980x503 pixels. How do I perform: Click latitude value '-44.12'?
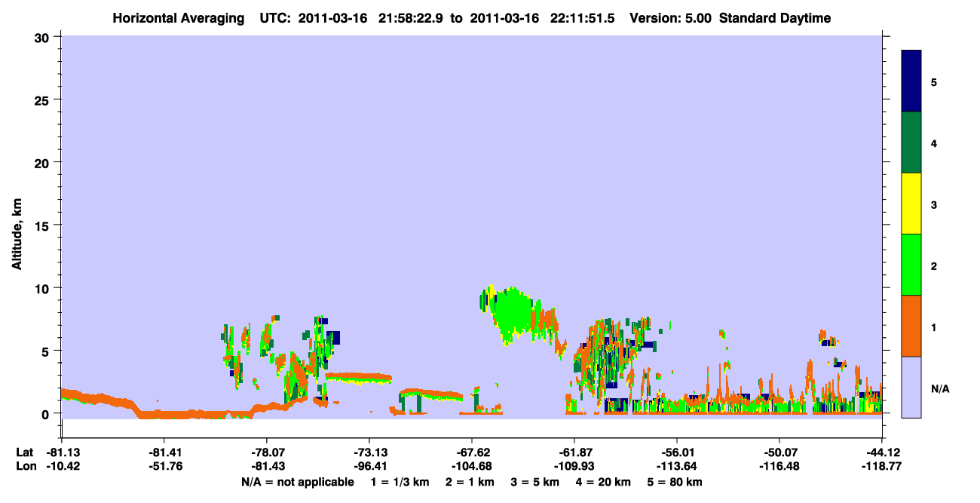coord(882,452)
